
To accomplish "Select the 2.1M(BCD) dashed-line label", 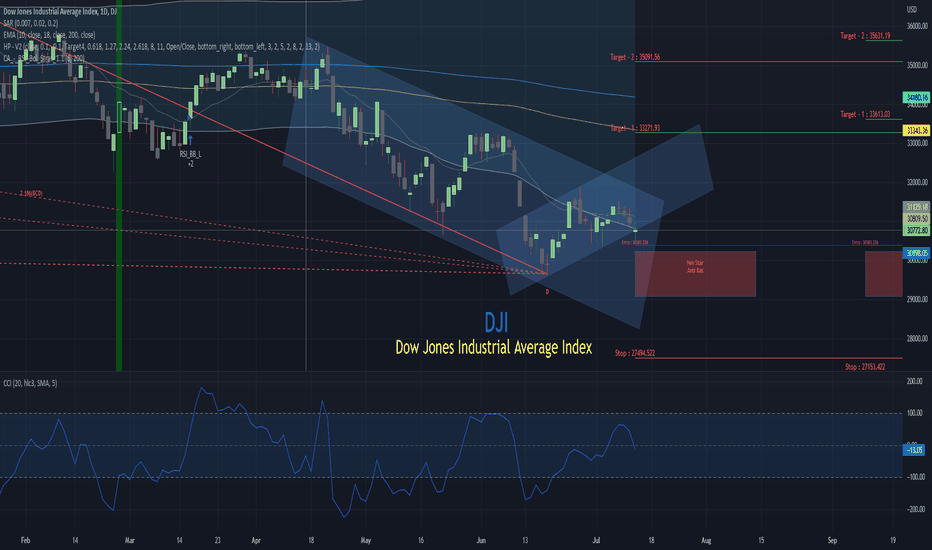I will click(x=31, y=194).
